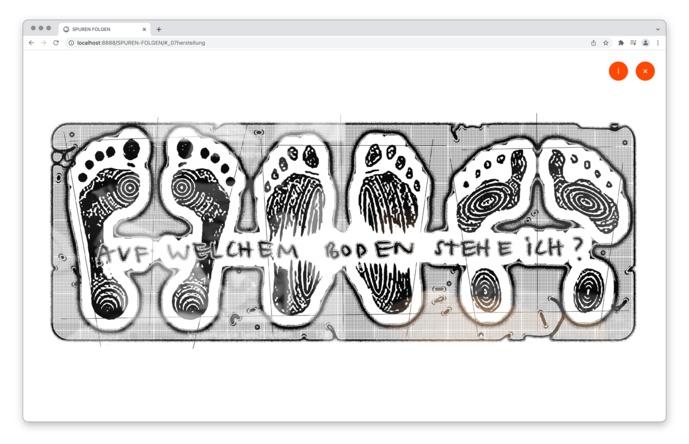
Task: Open the user profile avatar
Action: 645,43
